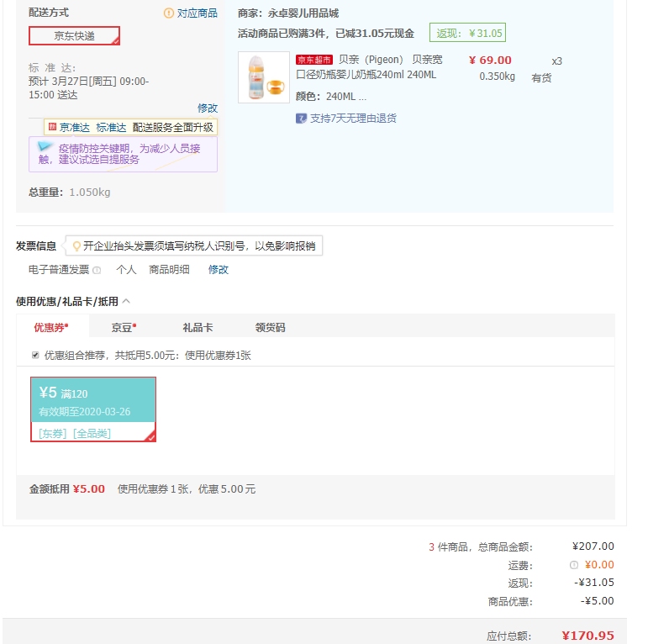Click the product price ¥69.00

point(490,61)
